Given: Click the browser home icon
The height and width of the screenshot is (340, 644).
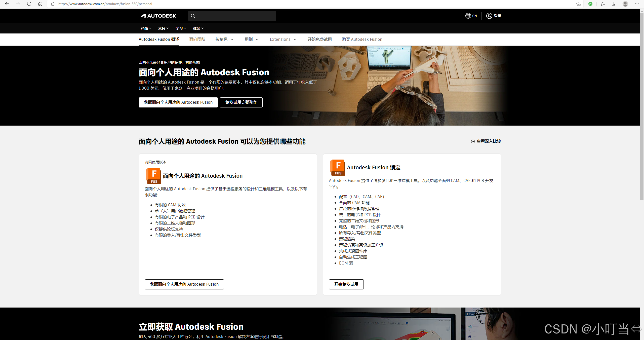Looking at the screenshot, I should click(x=40, y=4).
